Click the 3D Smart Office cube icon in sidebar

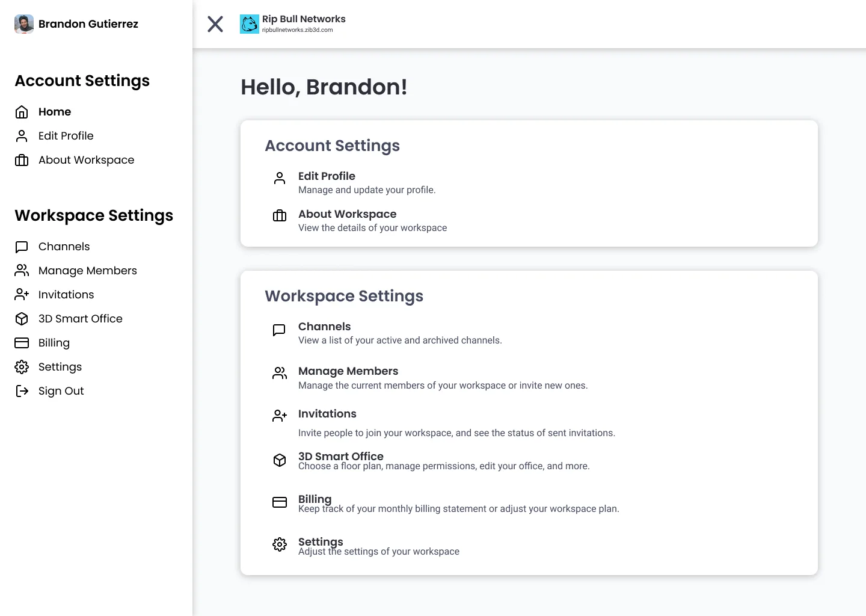pyautogui.click(x=22, y=319)
